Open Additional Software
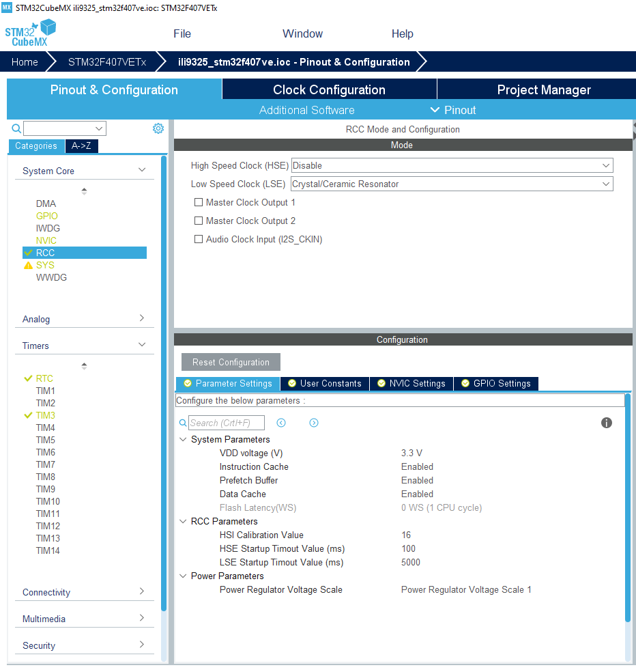The image size is (636, 672). pyautogui.click(x=306, y=110)
